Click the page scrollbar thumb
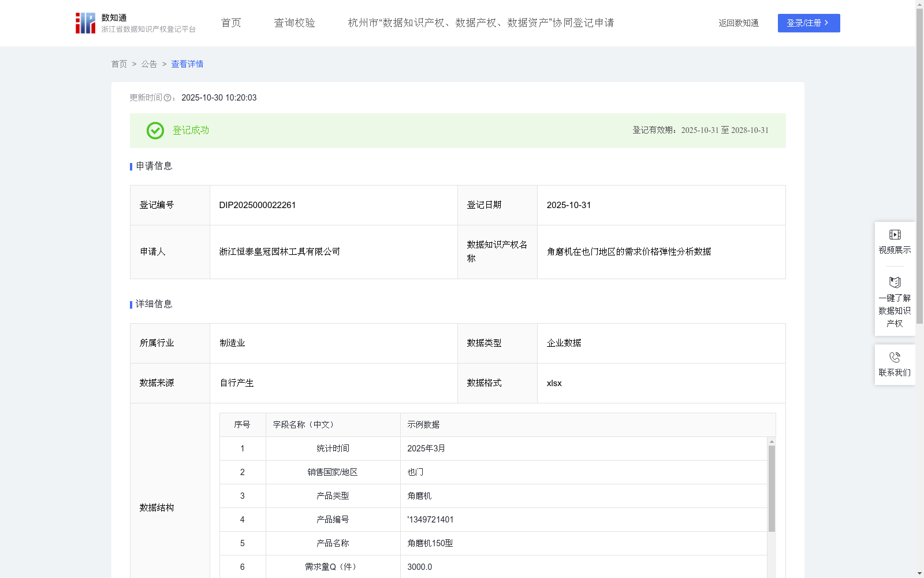Viewport: 924px width, 578px height. 919,166
